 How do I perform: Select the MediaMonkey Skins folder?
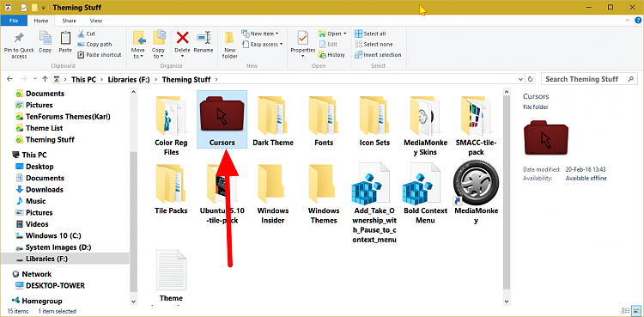coord(426,125)
